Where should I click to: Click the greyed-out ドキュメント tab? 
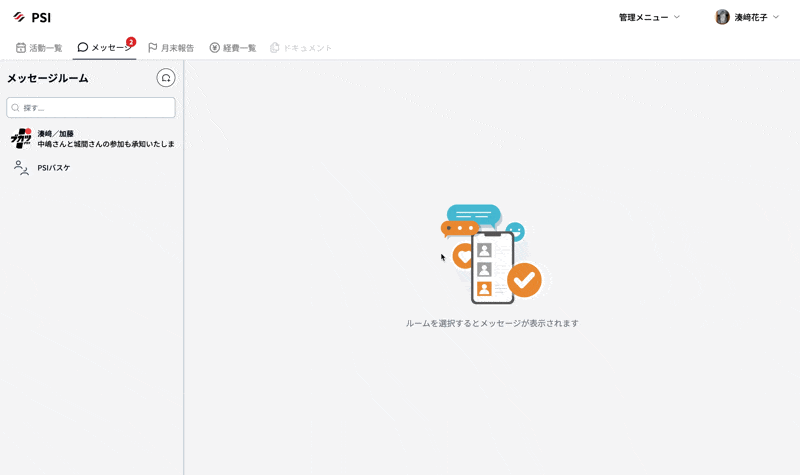[x=301, y=48]
